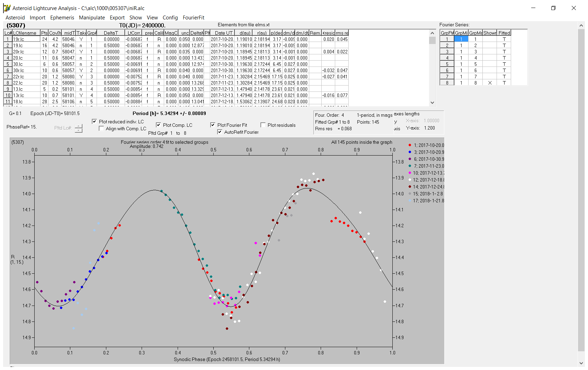This screenshot has height=370, width=588.
Task: Select the 30r.lc filename cell
Action: [x=26, y=70]
